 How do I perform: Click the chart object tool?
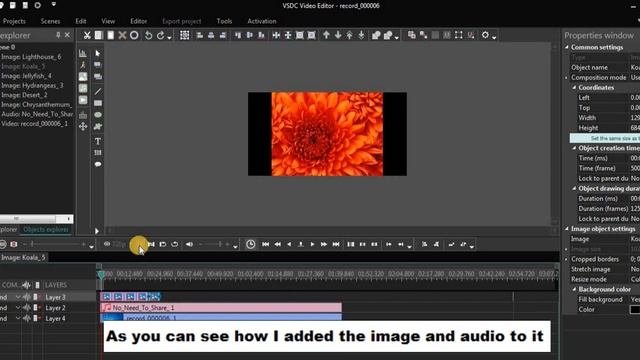[83, 53]
